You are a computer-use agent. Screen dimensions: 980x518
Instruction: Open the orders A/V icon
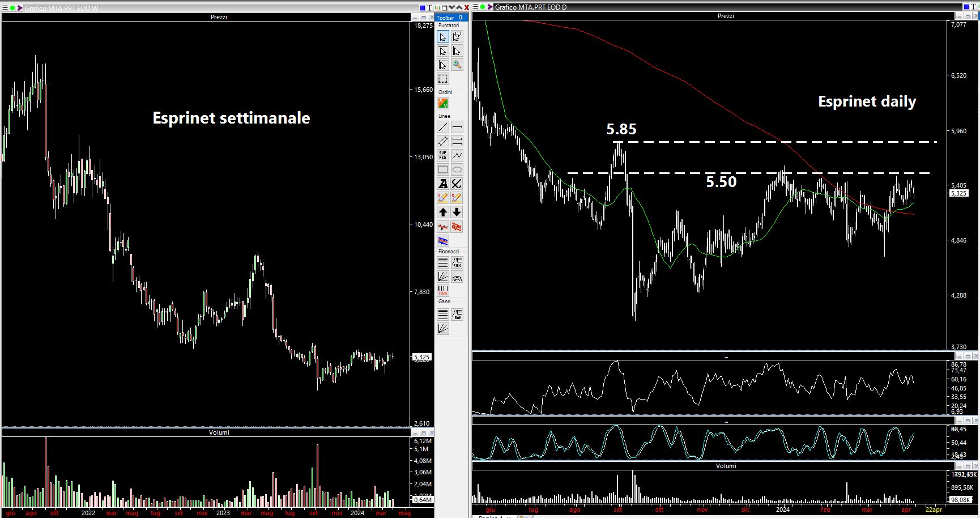tap(443, 103)
